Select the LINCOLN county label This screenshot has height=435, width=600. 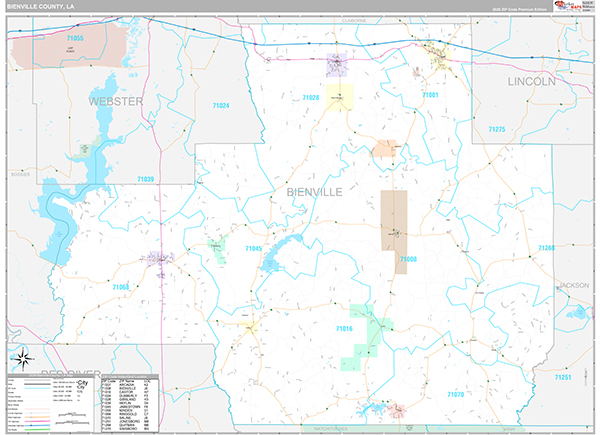point(530,81)
